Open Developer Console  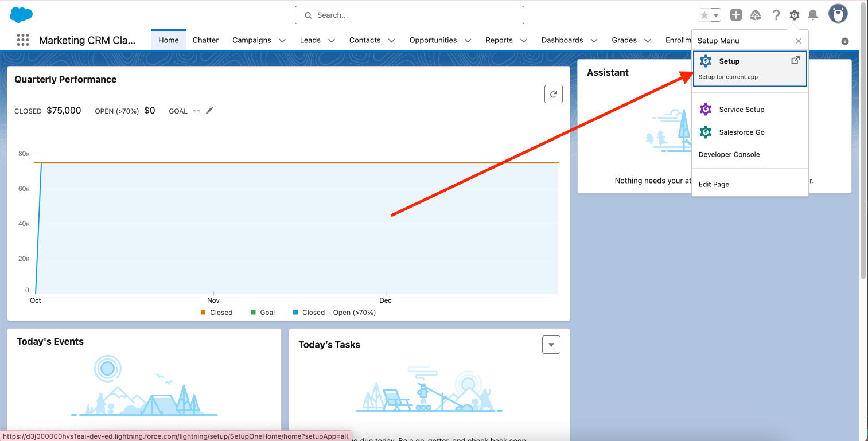point(729,154)
